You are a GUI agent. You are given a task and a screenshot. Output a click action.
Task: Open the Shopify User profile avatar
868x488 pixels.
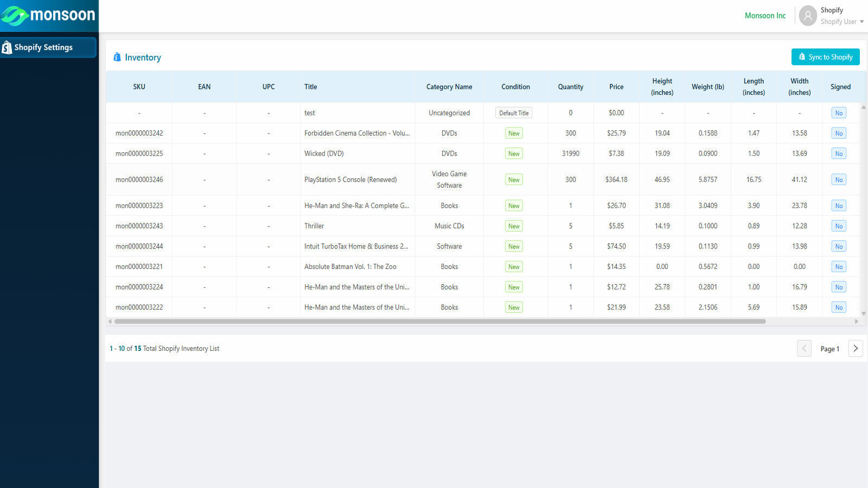(x=808, y=16)
